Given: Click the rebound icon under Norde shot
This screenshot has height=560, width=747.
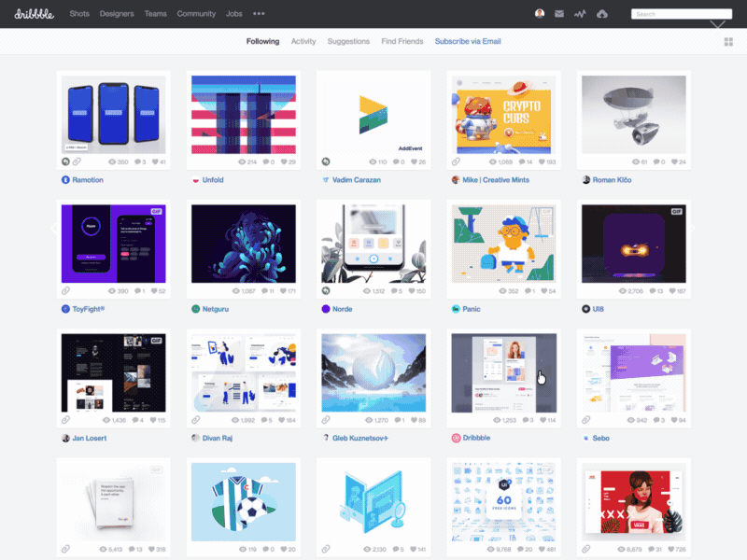Looking at the screenshot, I should click(x=326, y=290).
